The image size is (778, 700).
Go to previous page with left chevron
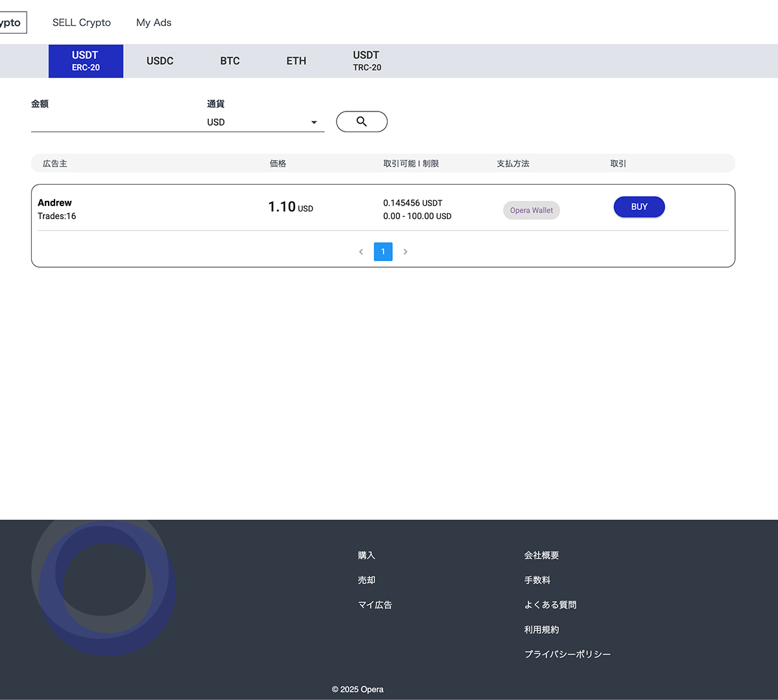[361, 251]
